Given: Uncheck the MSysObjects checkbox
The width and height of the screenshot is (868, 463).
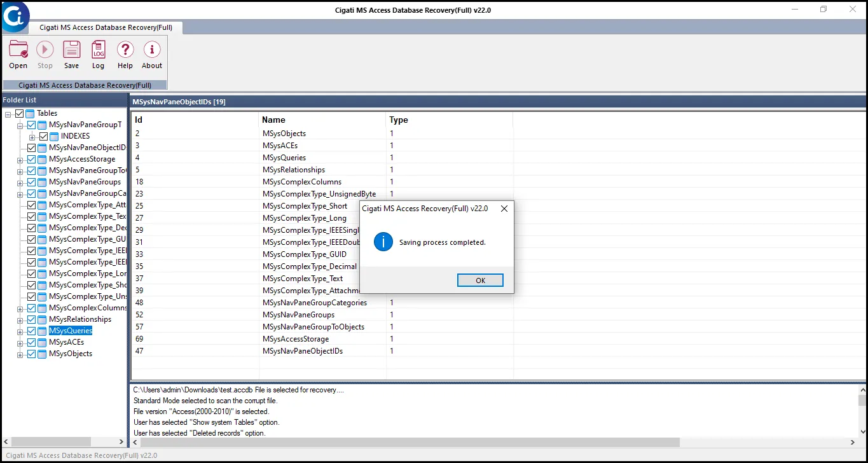Looking at the screenshot, I should click(31, 354).
